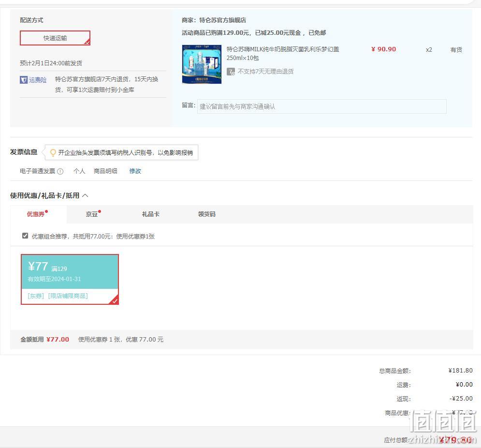
Task: Click the [东券] [限店铺限商品] coupon label
Action: point(58,296)
